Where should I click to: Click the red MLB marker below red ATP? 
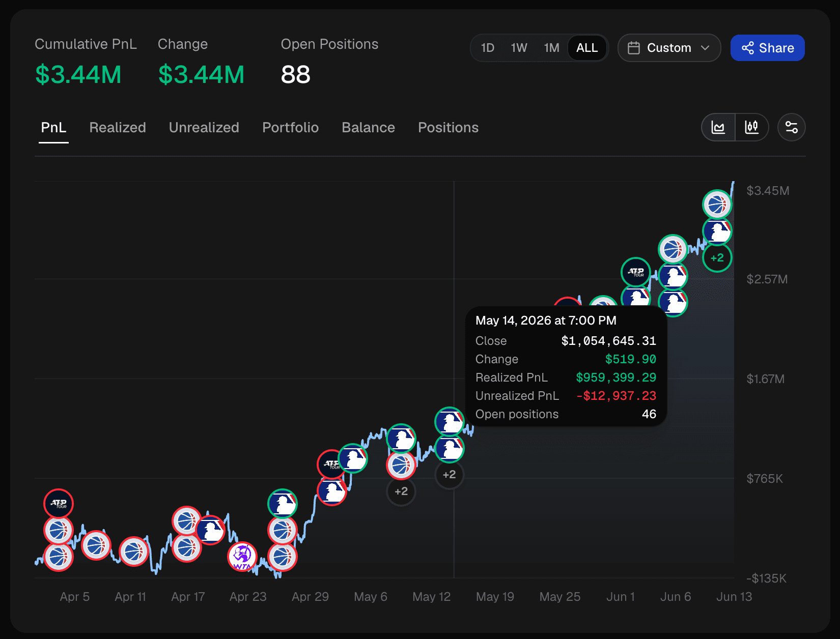[332, 491]
